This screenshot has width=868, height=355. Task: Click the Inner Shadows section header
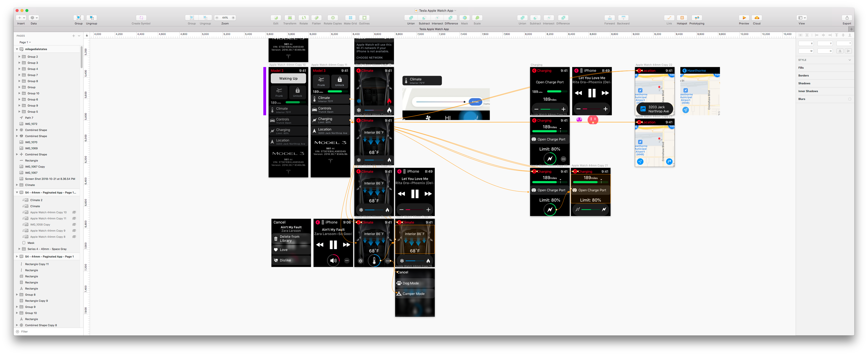808,91
